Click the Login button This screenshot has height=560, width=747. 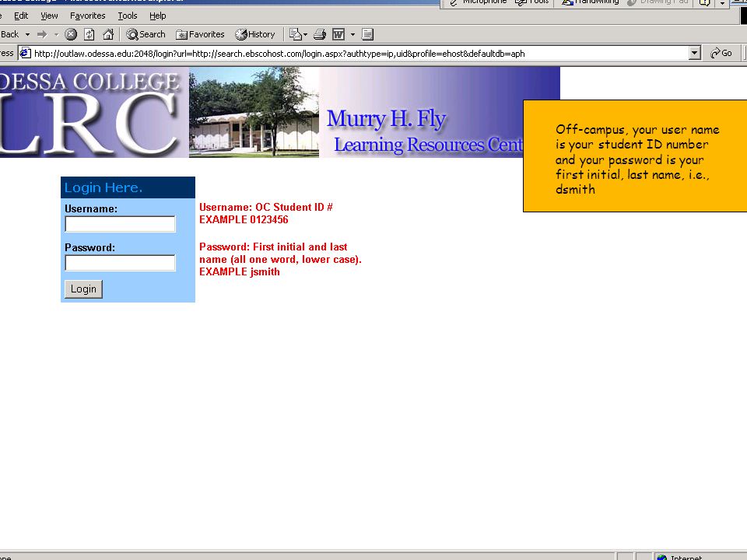[x=83, y=289]
